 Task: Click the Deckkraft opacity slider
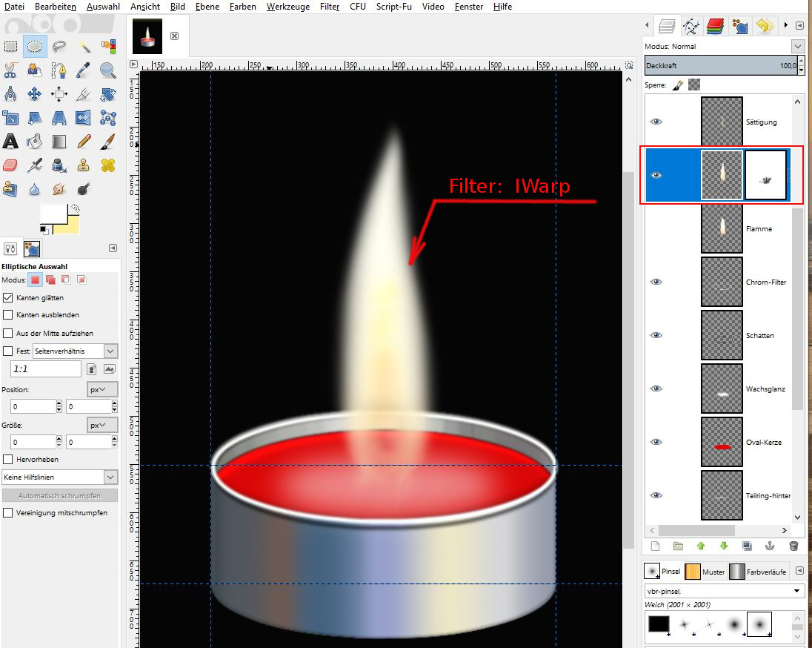(x=719, y=66)
